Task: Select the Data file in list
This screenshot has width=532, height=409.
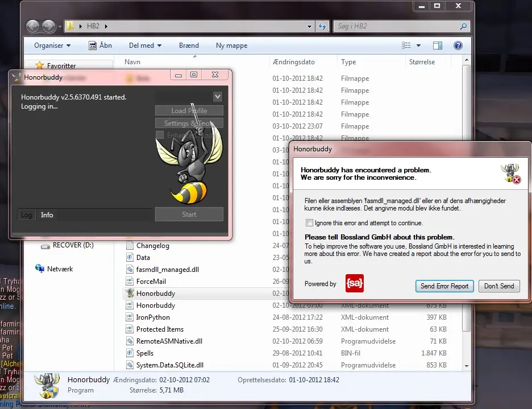Action: click(143, 258)
